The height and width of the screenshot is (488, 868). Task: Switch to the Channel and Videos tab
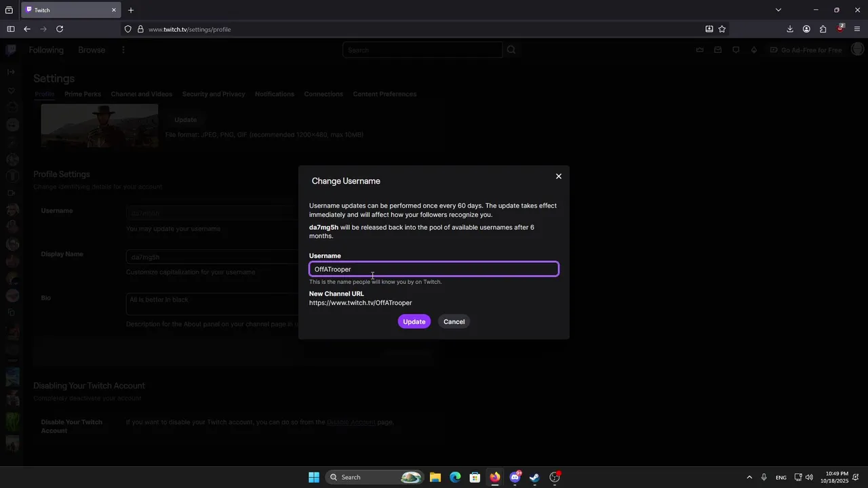[x=142, y=94]
